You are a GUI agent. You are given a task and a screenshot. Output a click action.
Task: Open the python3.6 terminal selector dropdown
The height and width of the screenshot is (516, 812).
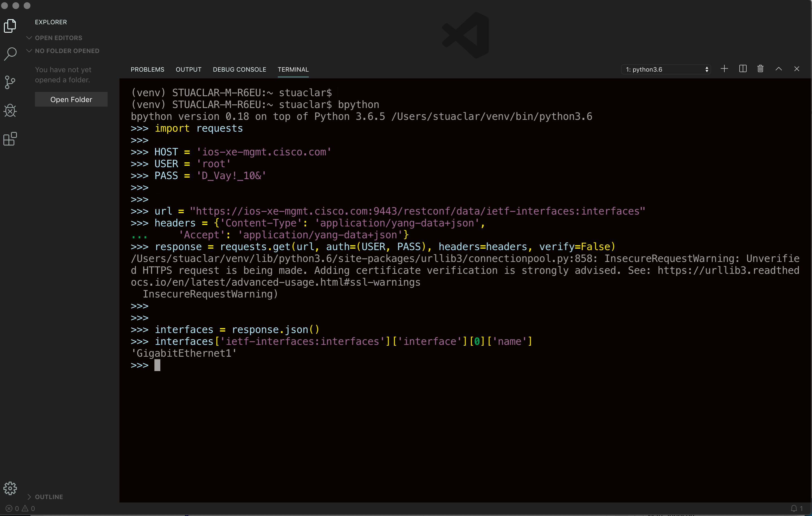tap(666, 70)
